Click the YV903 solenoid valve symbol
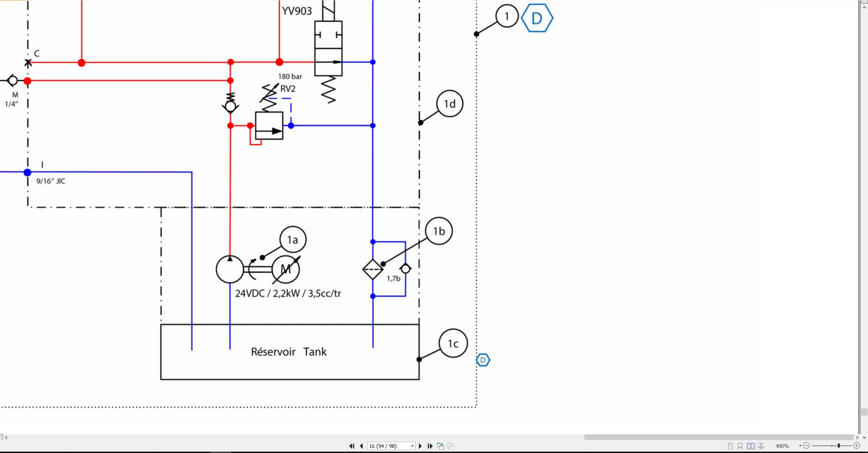The width and height of the screenshot is (868, 453). point(328,48)
